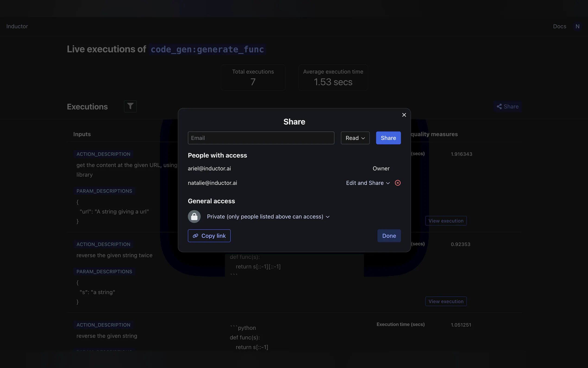Click second View execution button
588x368 pixels.
pyautogui.click(x=446, y=301)
